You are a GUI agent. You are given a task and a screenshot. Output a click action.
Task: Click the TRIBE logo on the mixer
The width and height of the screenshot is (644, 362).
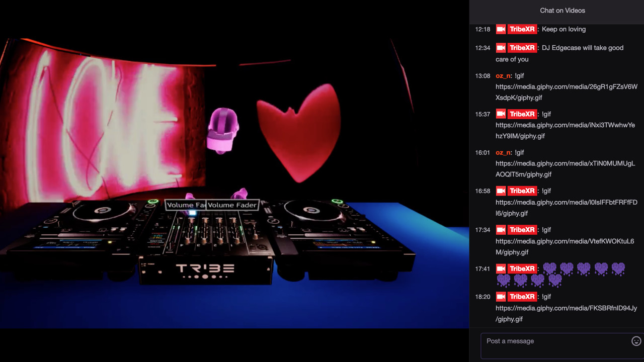point(205,269)
